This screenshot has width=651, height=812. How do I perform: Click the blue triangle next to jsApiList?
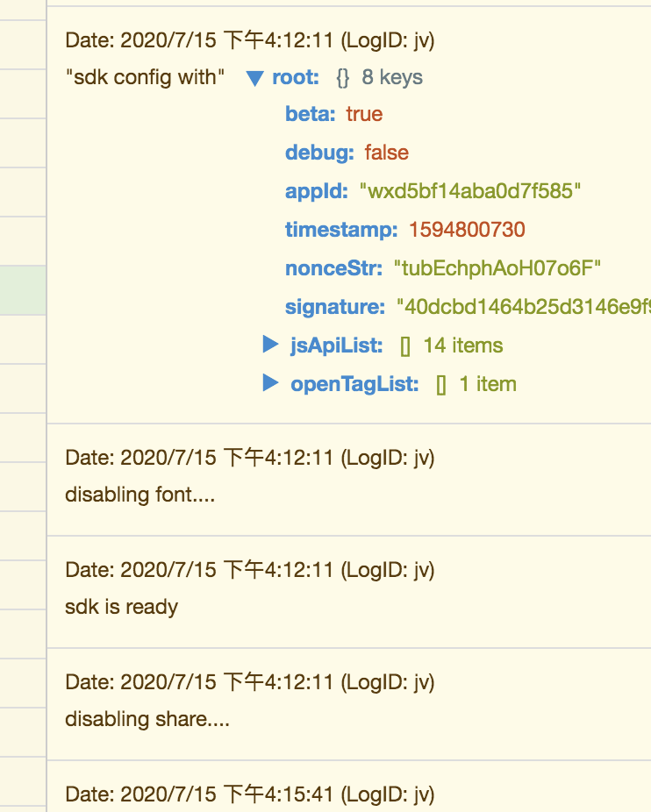click(270, 344)
